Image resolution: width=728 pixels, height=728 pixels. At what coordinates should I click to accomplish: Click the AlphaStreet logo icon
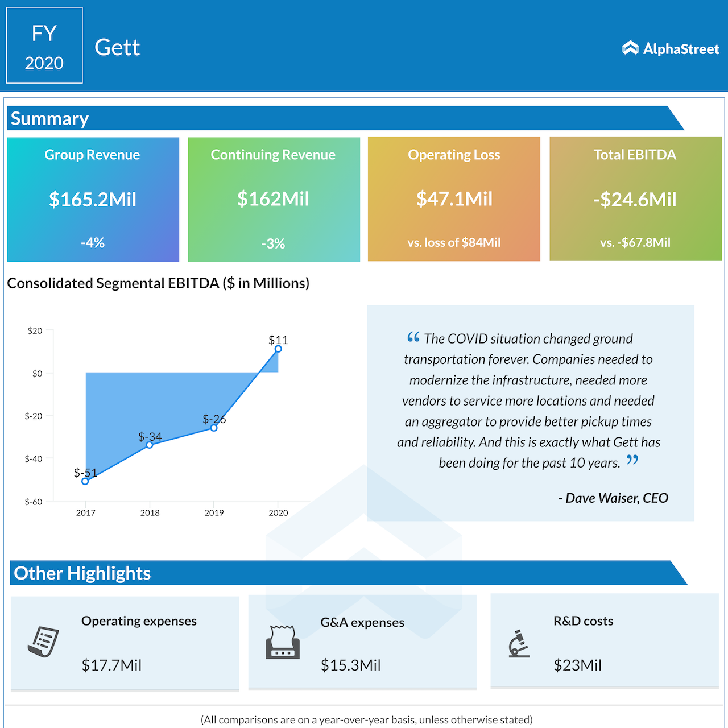coord(630,48)
